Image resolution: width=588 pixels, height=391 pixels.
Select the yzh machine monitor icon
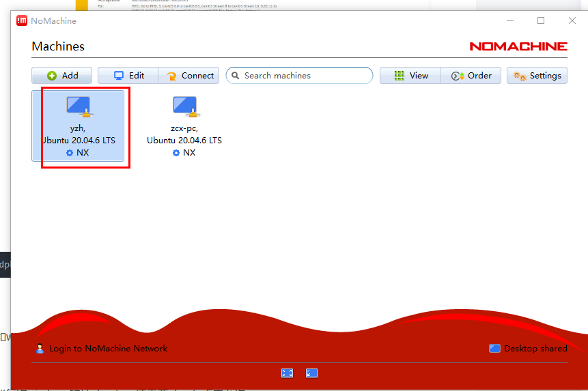[x=79, y=106]
